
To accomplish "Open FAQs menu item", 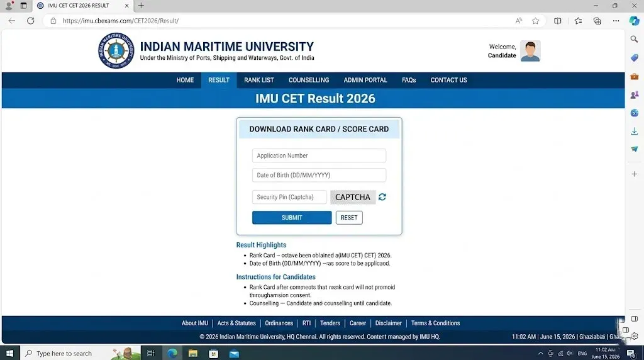I will pos(409,80).
